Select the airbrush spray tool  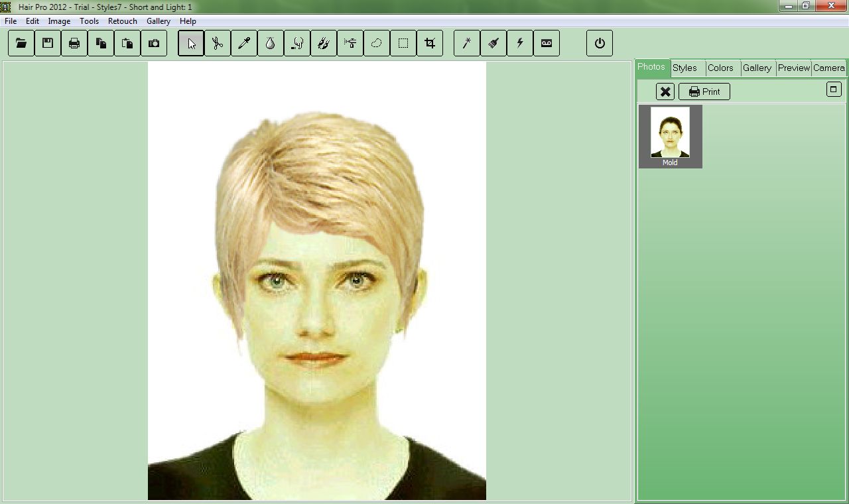350,43
